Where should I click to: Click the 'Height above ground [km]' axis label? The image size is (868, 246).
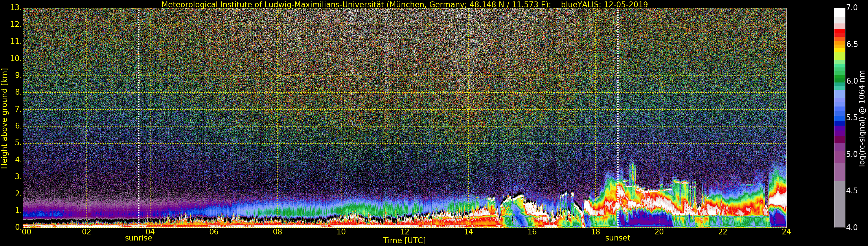click(x=4, y=118)
